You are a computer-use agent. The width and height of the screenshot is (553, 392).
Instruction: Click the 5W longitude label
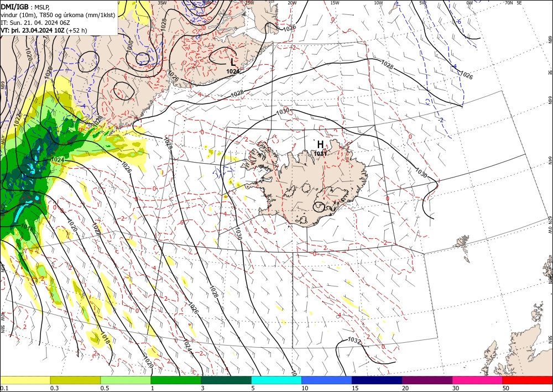pos(422,3)
